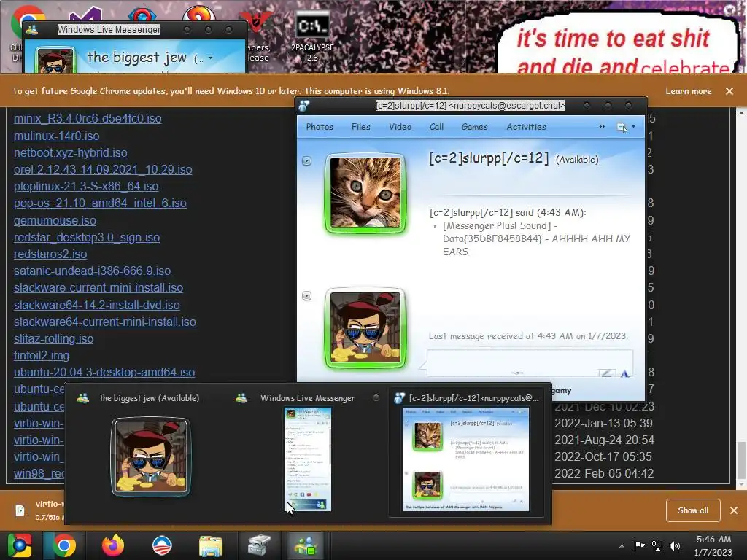Click the font 'A' icon in chat input
This screenshot has height=560, width=747.
tap(624, 373)
